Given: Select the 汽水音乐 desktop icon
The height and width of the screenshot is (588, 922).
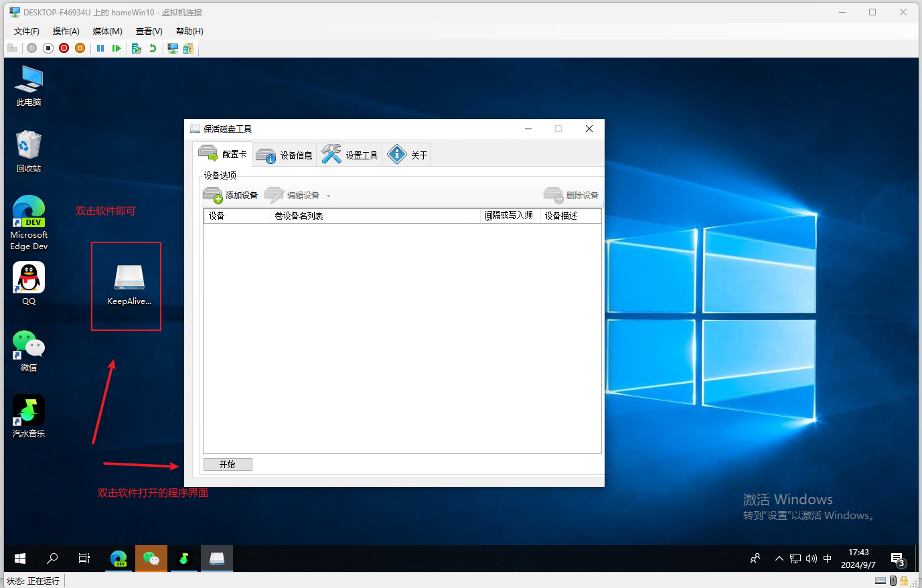Looking at the screenshot, I should click(29, 417).
